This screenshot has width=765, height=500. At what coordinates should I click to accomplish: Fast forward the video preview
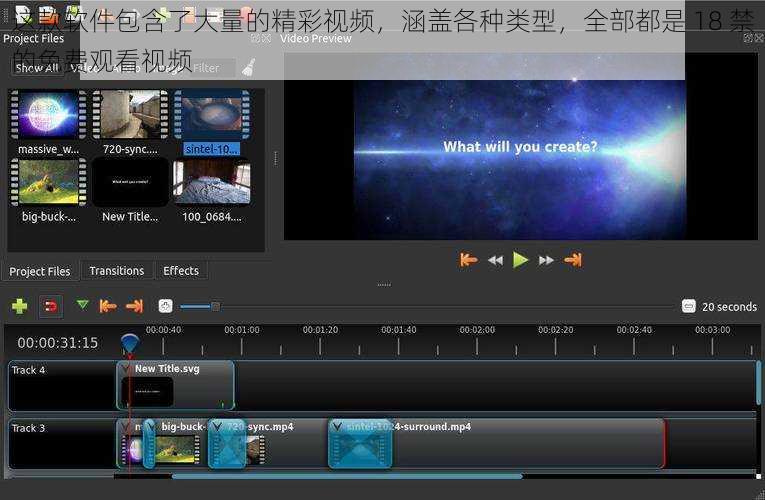(x=546, y=260)
